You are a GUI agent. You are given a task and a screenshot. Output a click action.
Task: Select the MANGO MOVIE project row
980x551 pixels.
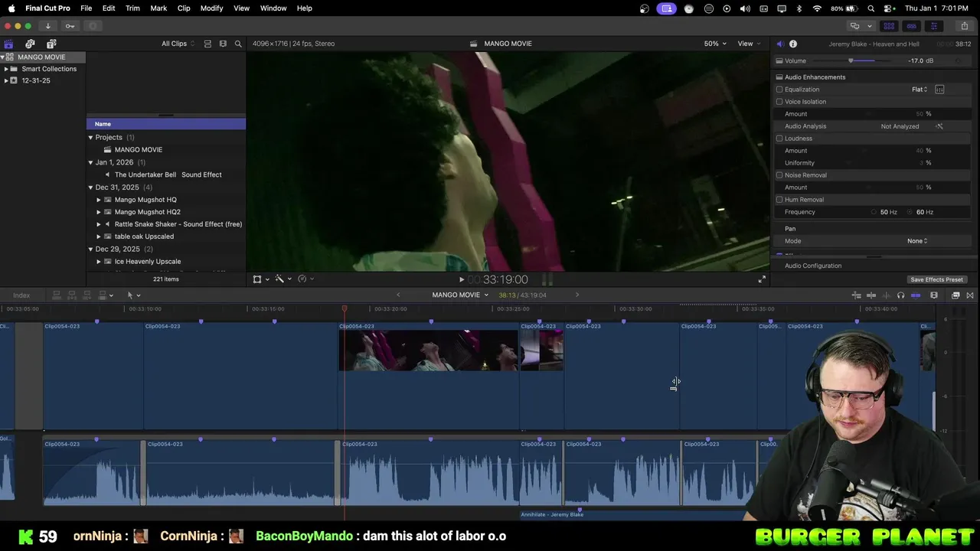pos(165,150)
